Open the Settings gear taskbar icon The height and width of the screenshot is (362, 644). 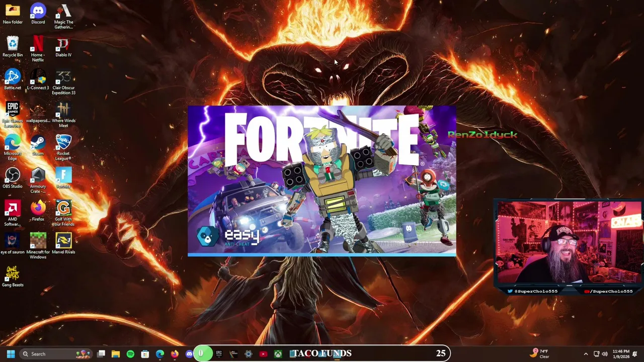tap(248, 354)
